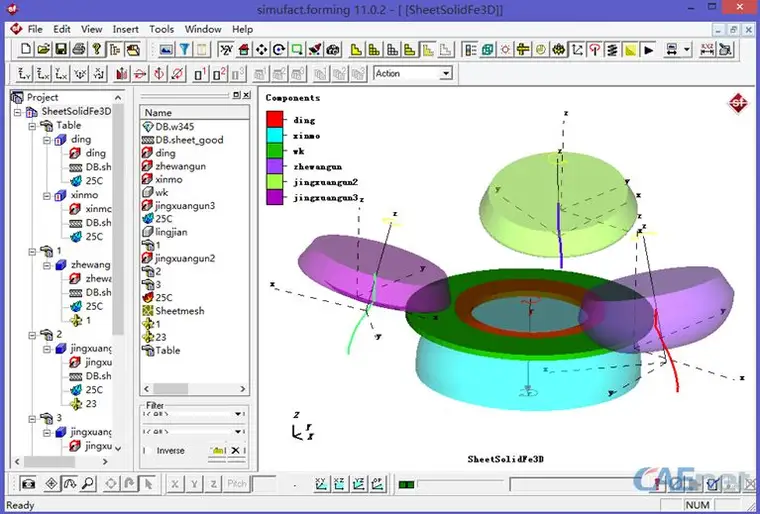Open the File menu
This screenshot has width=760, height=514.
35,29
